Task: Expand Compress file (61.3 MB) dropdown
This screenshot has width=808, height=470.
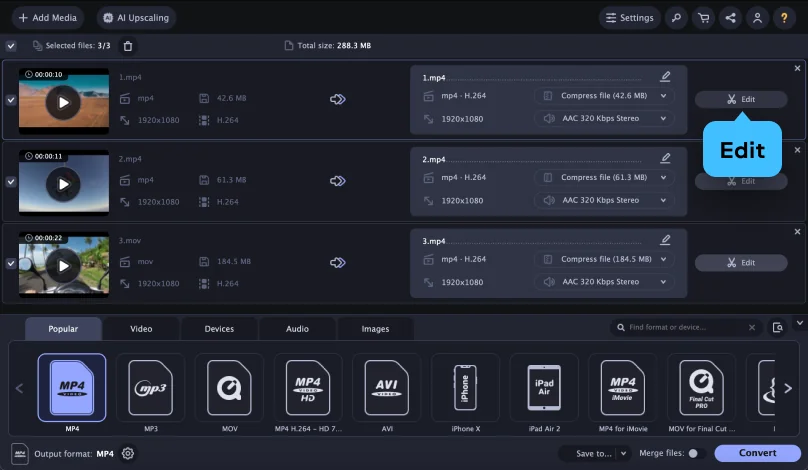Action: click(604, 178)
